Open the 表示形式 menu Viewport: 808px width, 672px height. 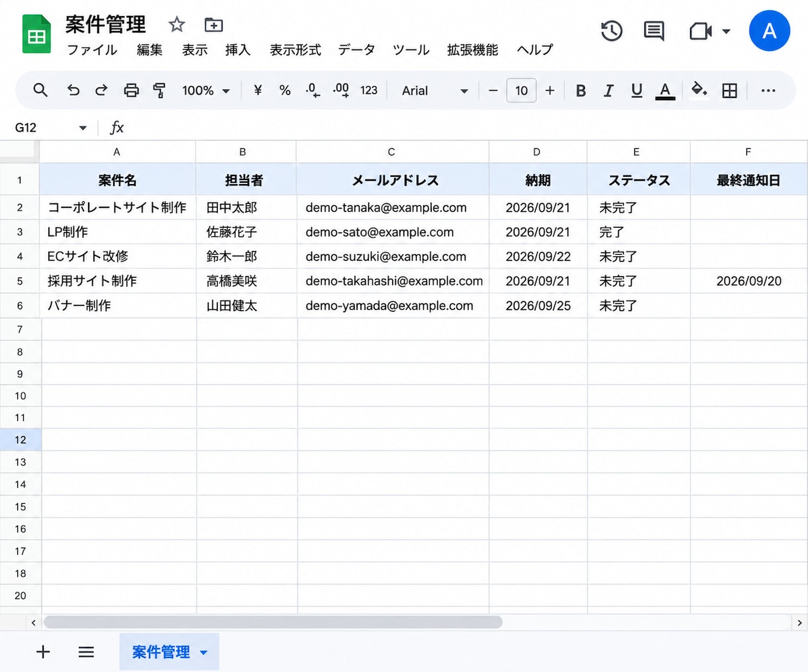(295, 50)
